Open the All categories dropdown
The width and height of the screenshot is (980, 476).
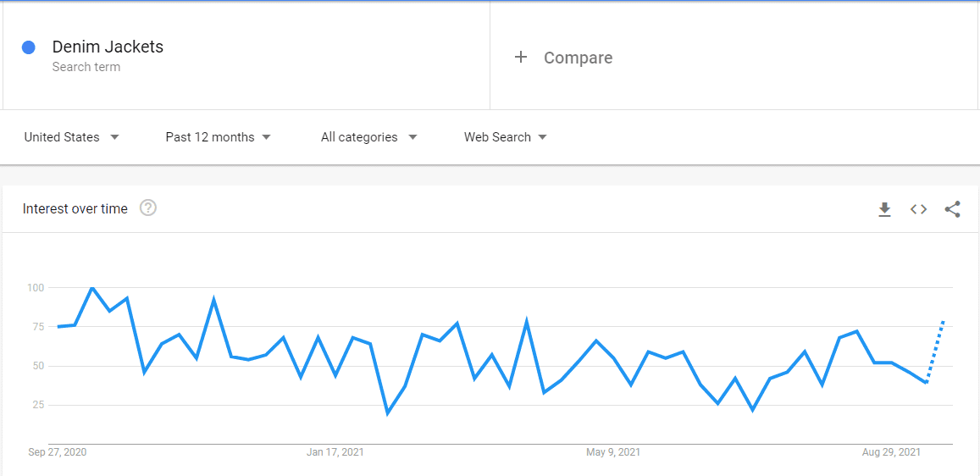pos(368,137)
